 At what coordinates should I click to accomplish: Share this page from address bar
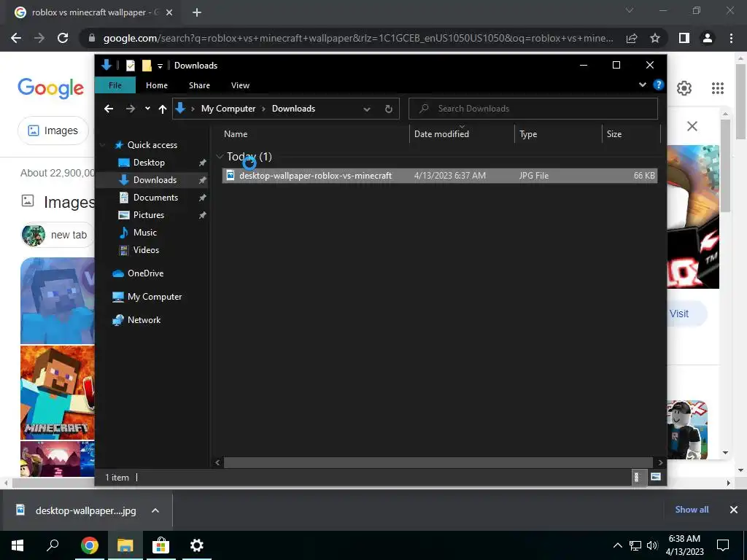[x=632, y=38]
